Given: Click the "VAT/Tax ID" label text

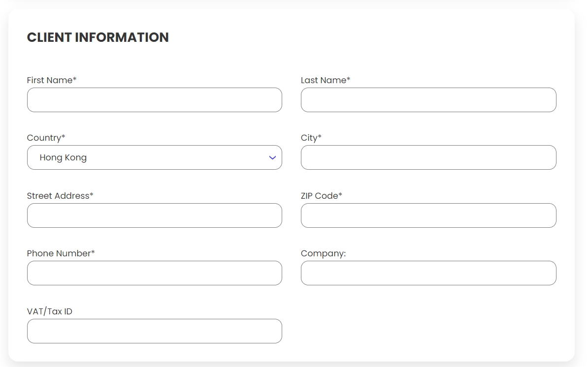Looking at the screenshot, I should (x=50, y=311).
